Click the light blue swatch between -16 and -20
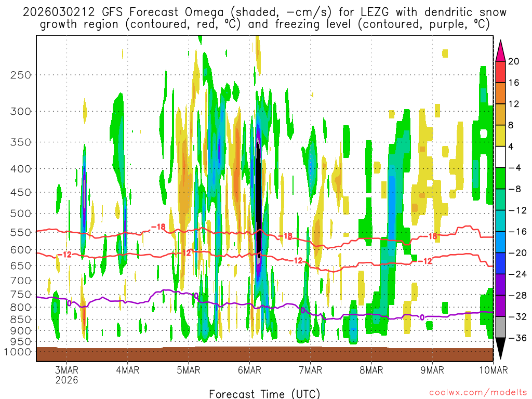The image size is (532, 399). [x=500, y=242]
